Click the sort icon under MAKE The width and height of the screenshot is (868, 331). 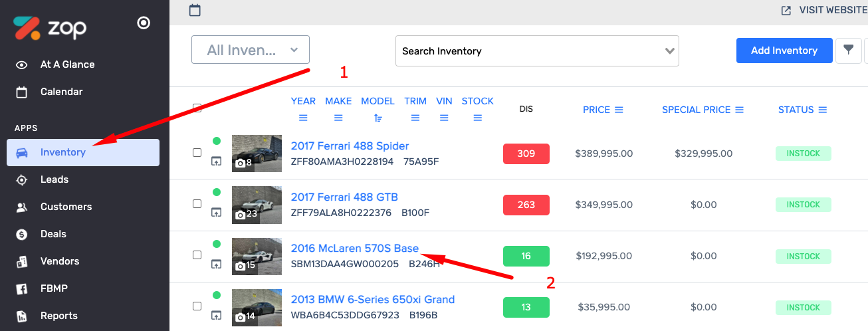(x=338, y=118)
